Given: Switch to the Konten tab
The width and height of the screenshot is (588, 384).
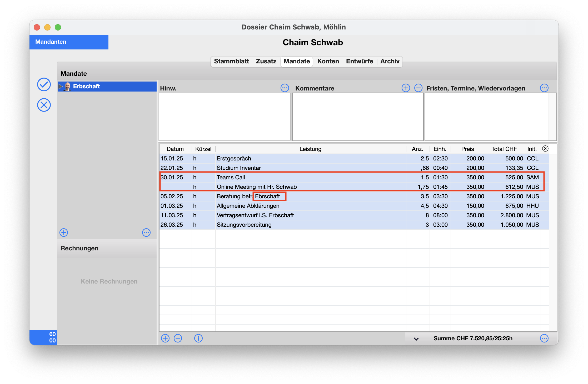Looking at the screenshot, I should pos(328,61).
